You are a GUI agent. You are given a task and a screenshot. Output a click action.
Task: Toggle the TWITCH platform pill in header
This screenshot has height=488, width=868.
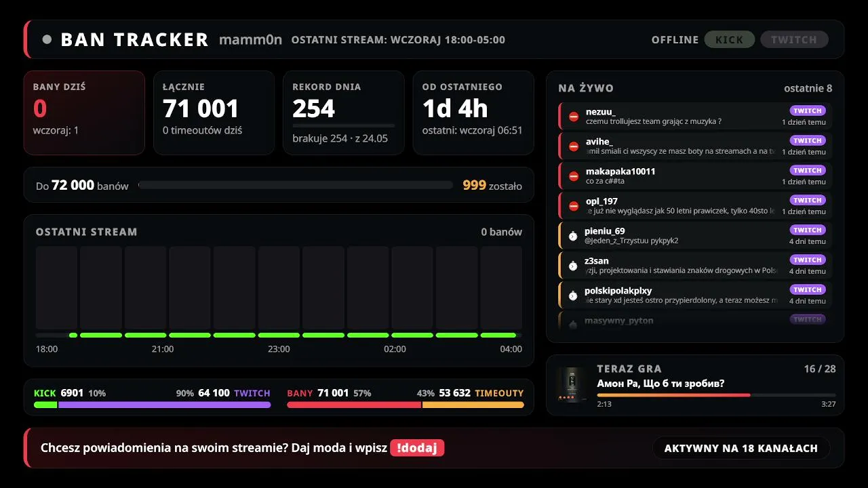click(x=794, y=39)
